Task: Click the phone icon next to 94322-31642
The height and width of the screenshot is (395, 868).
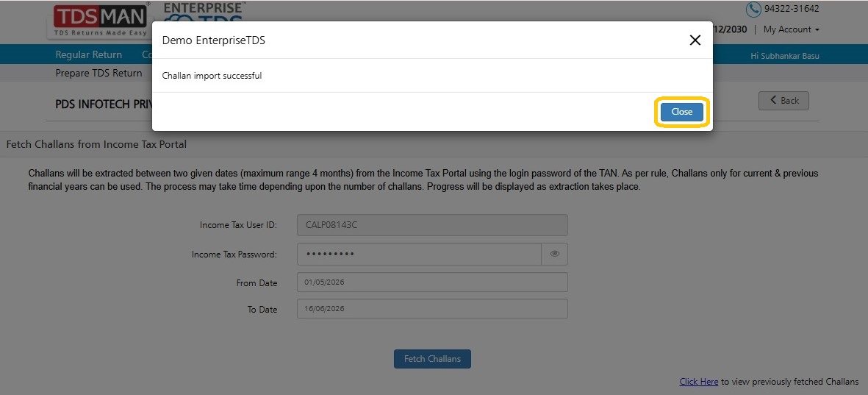Action: pyautogui.click(x=753, y=9)
